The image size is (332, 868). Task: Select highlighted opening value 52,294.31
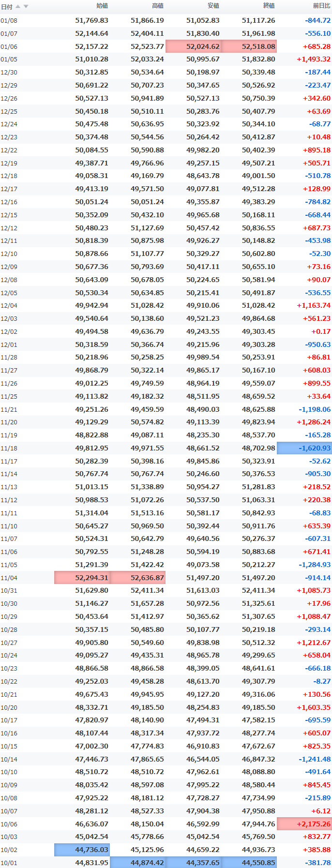[x=82, y=578]
